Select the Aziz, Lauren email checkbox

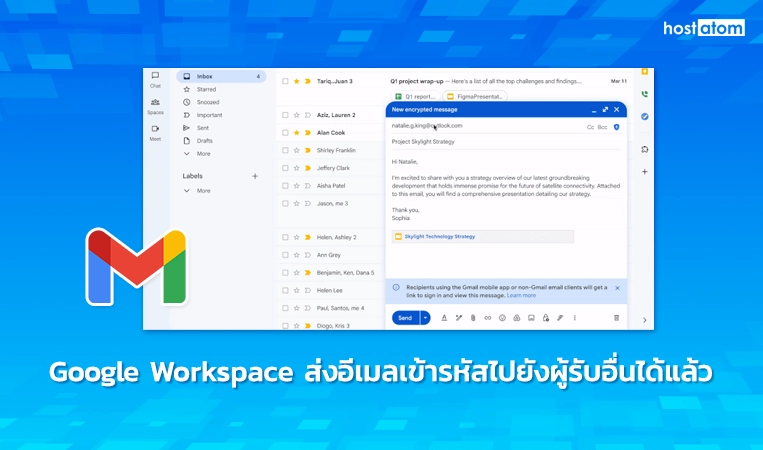[285, 115]
